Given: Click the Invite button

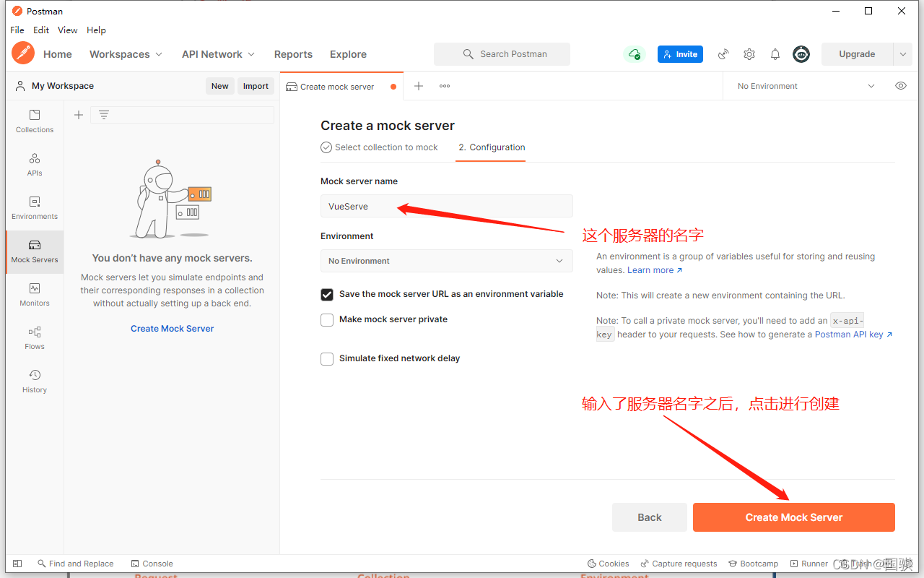Looking at the screenshot, I should [680, 54].
